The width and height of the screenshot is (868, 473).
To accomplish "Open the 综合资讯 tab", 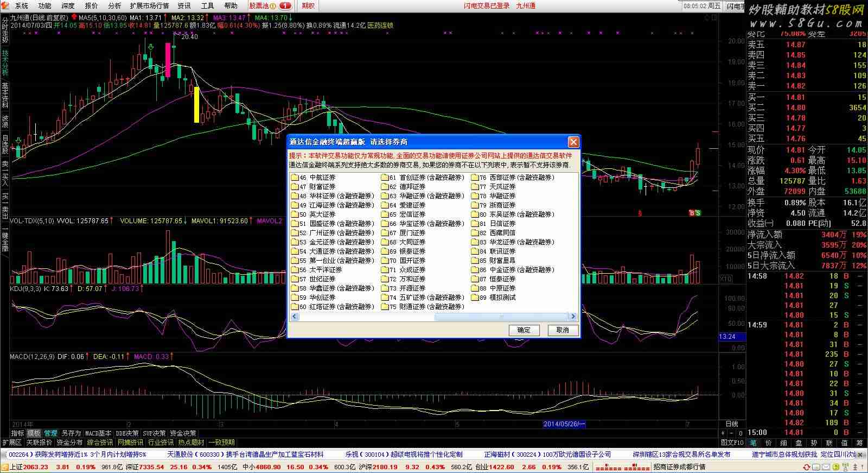I will point(100,443).
